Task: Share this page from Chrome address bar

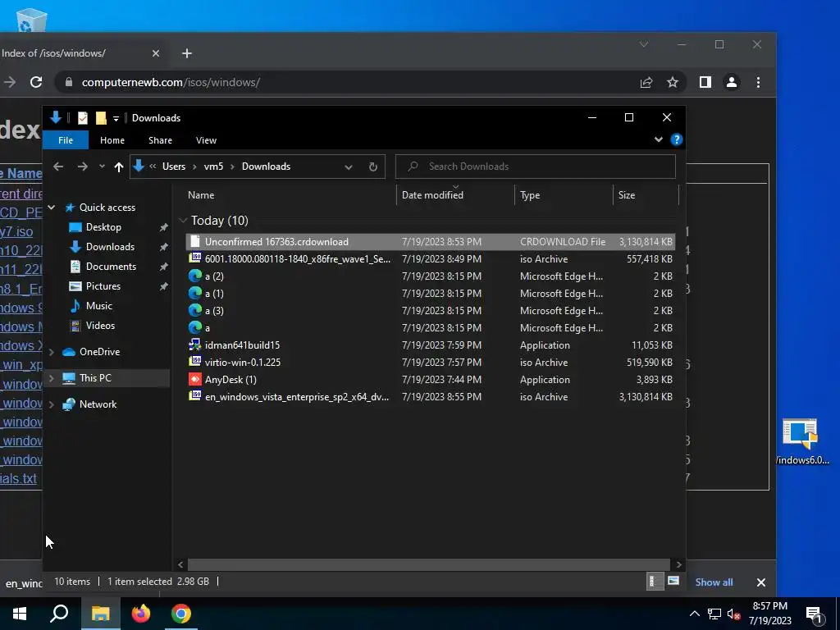Action: pyautogui.click(x=646, y=83)
